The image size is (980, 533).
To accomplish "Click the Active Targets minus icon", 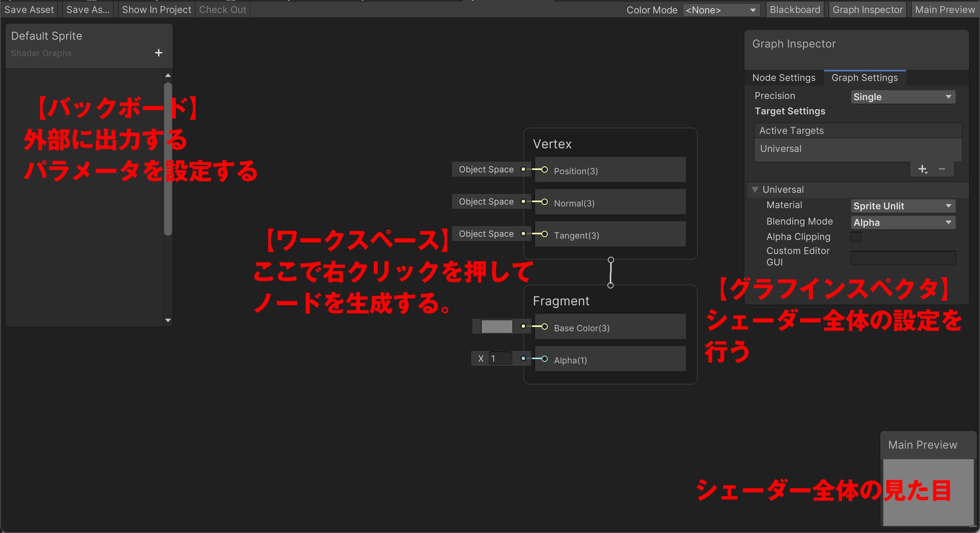I will 942,169.
